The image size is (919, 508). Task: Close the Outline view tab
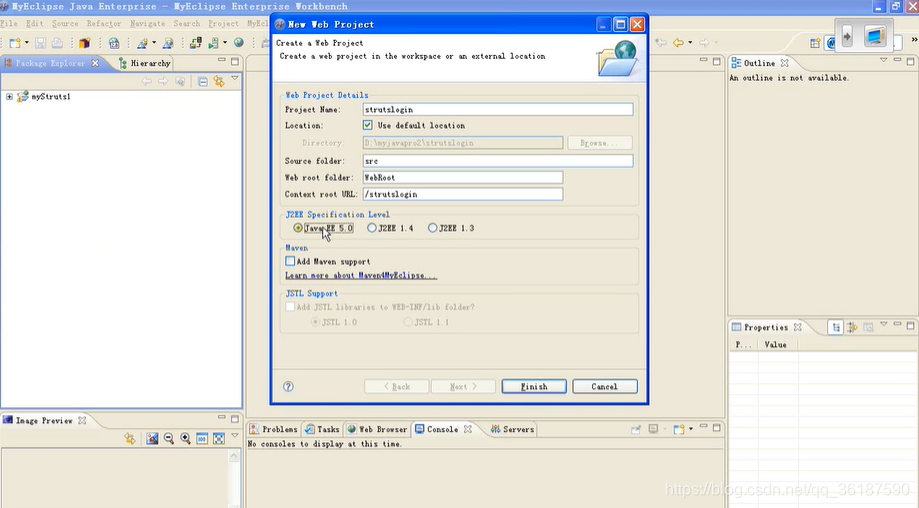(x=785, y=63)
